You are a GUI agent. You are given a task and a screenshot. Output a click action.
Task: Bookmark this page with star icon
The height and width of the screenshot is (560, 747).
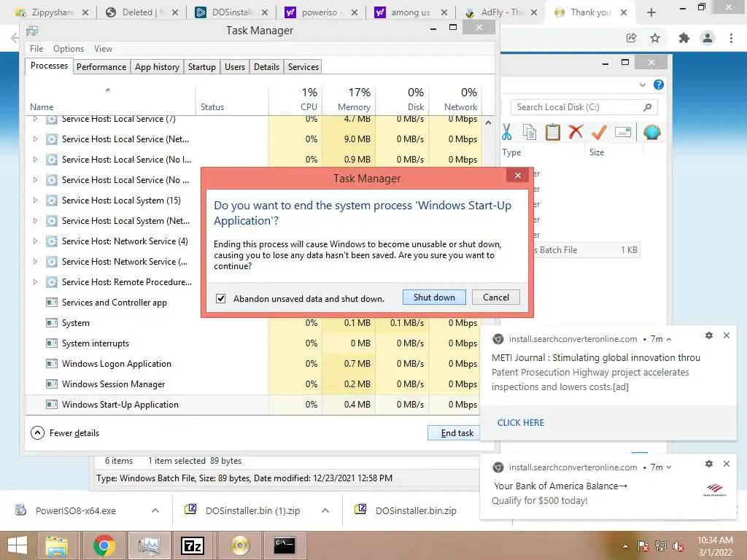pos(655,38)
